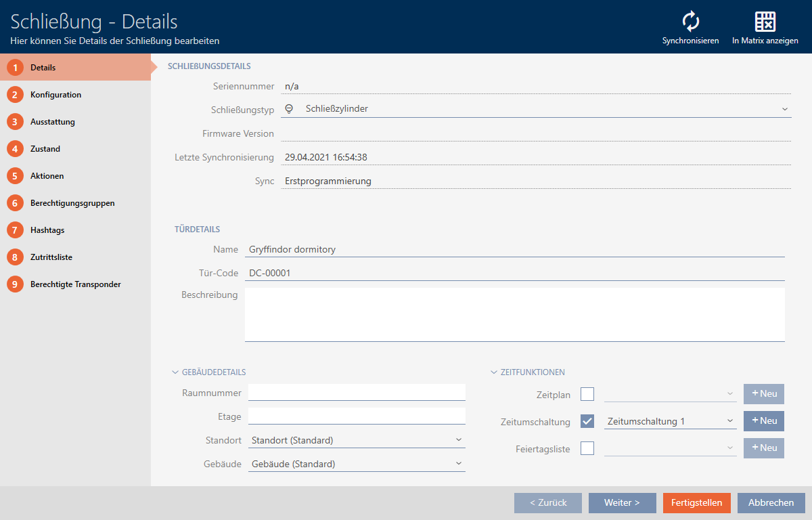
Task: Click the Fertigstellen button
Action: point(696,503)
